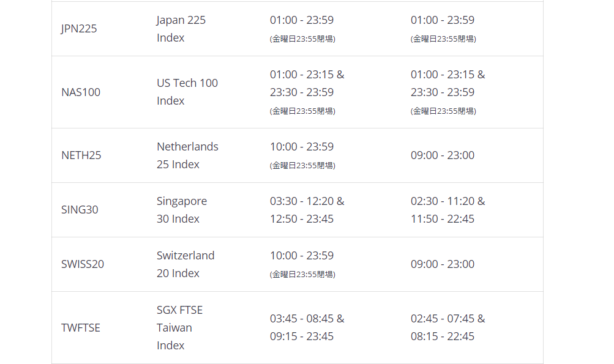Click the Singapore 30 Index name
614x364 pixels.
[x=182, y=209]
